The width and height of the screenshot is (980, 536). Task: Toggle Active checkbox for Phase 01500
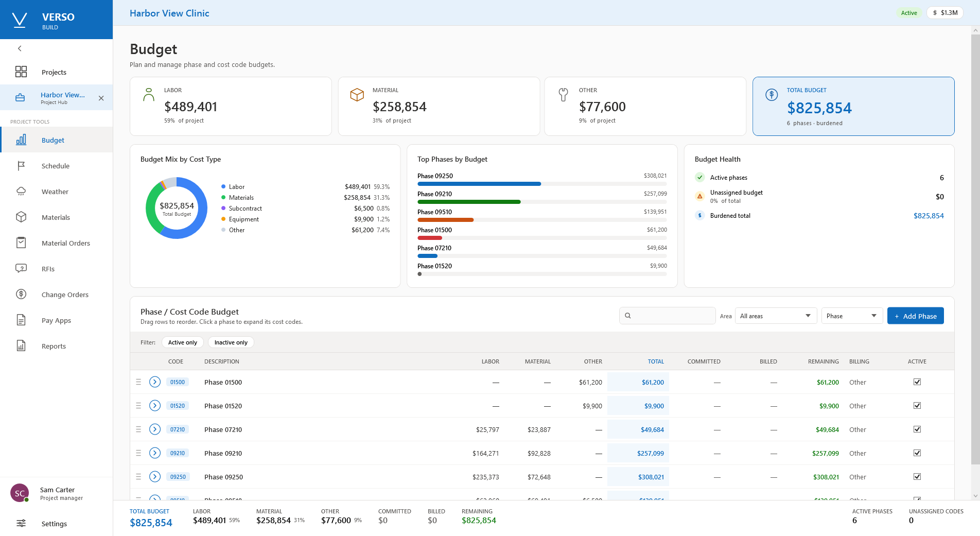(917, 382)
